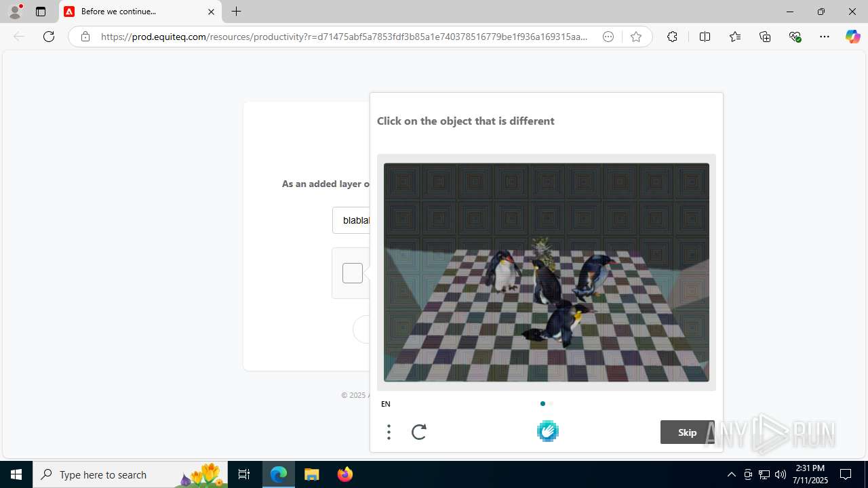Open the tab actions menu icon

(41, 12)
